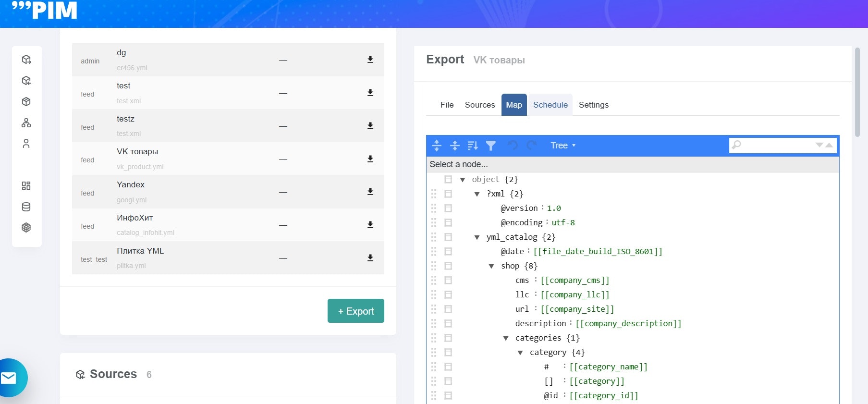868x404 pixels.
Task: Select the checkbox for description row
Action: [448, 323]
